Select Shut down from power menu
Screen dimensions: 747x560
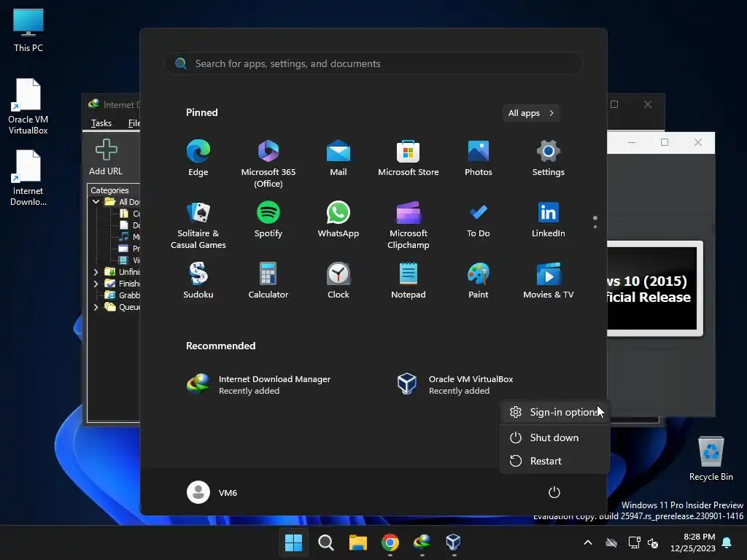click(x=554, y=437)
